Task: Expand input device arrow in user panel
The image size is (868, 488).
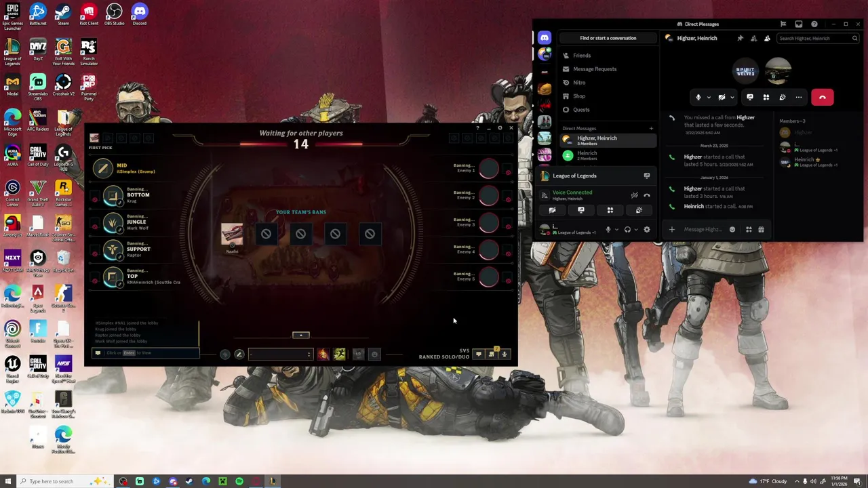Action: tap(616, 230)
